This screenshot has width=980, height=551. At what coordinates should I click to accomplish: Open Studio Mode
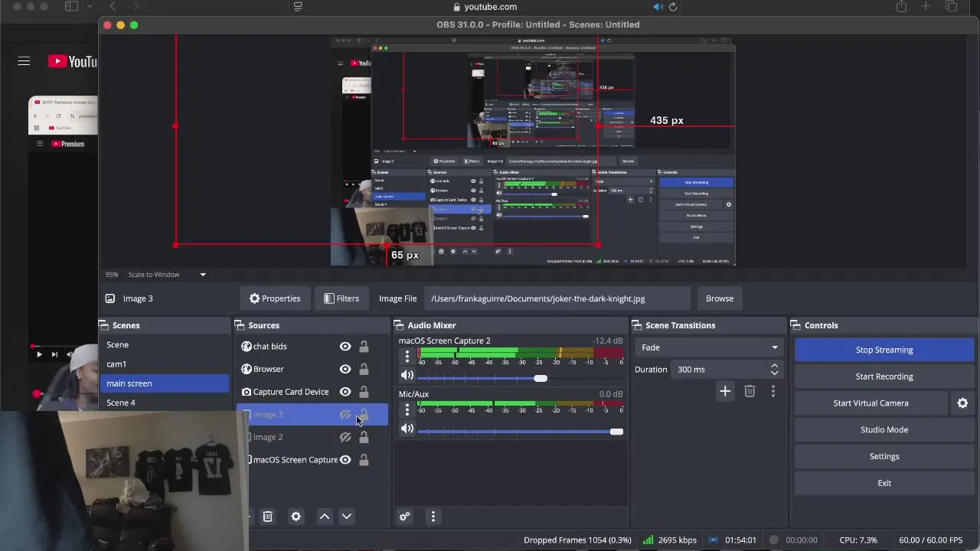coord(884,430)
